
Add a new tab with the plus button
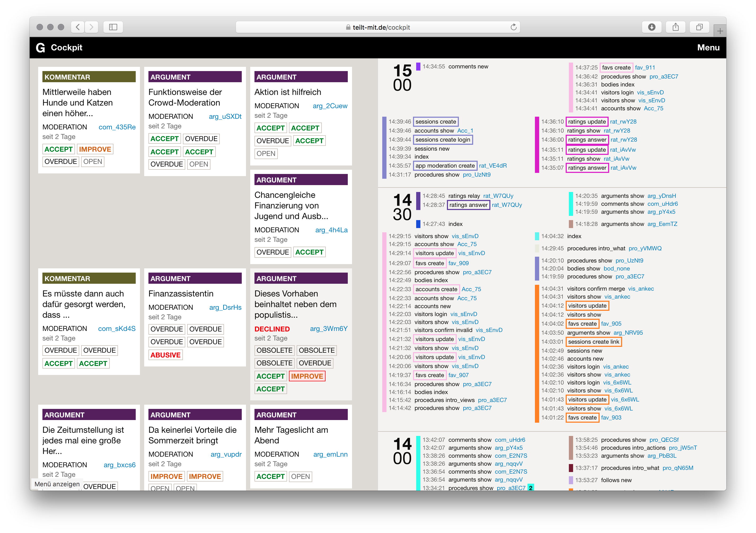(720, 31)
